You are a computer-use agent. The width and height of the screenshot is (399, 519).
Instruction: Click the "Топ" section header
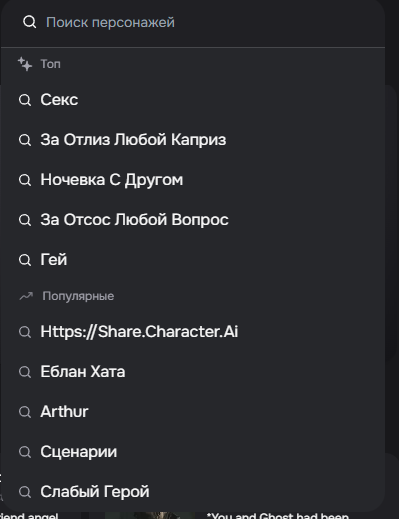point(50,64)
